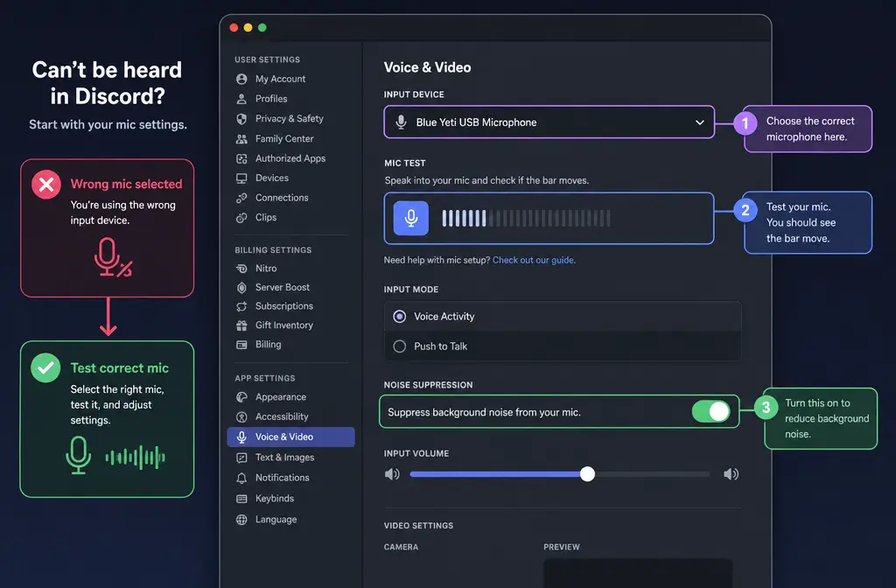Click the INPUT DEVICE section label
Viewport: 896px width, 588px height.
[x=414, y=94]
